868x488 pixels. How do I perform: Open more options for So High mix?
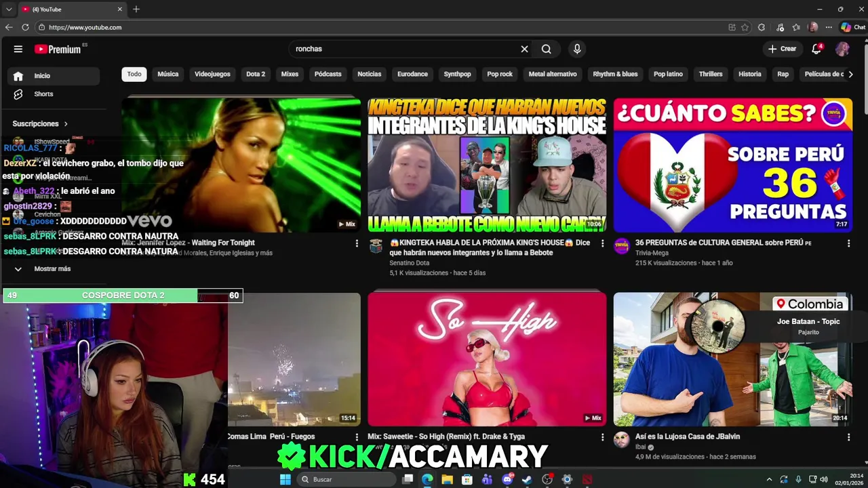coord(602,438)
